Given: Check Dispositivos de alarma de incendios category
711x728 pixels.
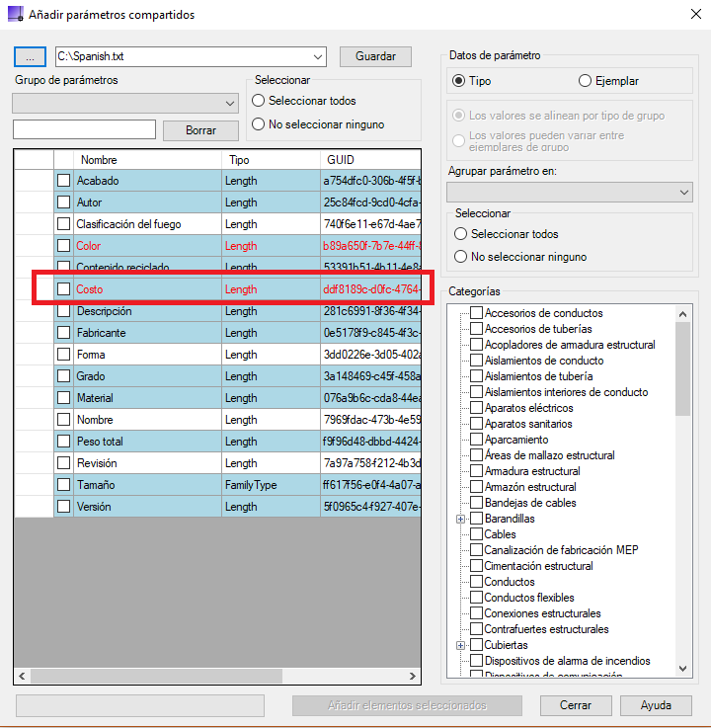Looking at the screenshot, I should pyautogui.click(x=476, y=660).
